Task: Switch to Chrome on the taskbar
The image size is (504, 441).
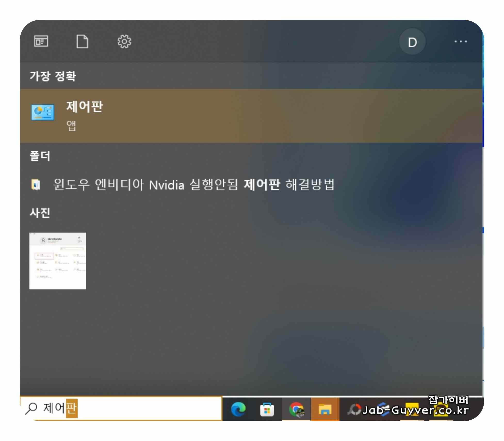Action: [x=296, y=409]
